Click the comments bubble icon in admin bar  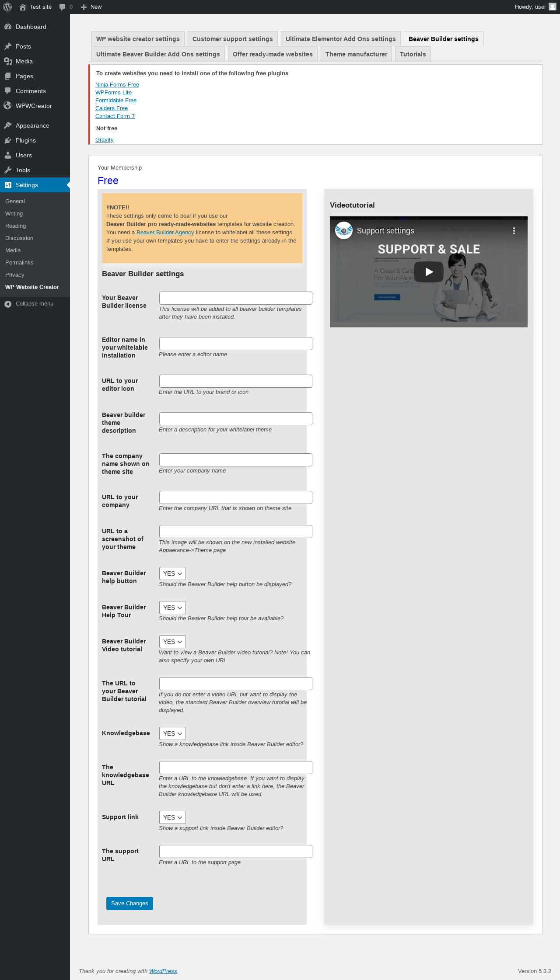[x=62, y=7]
